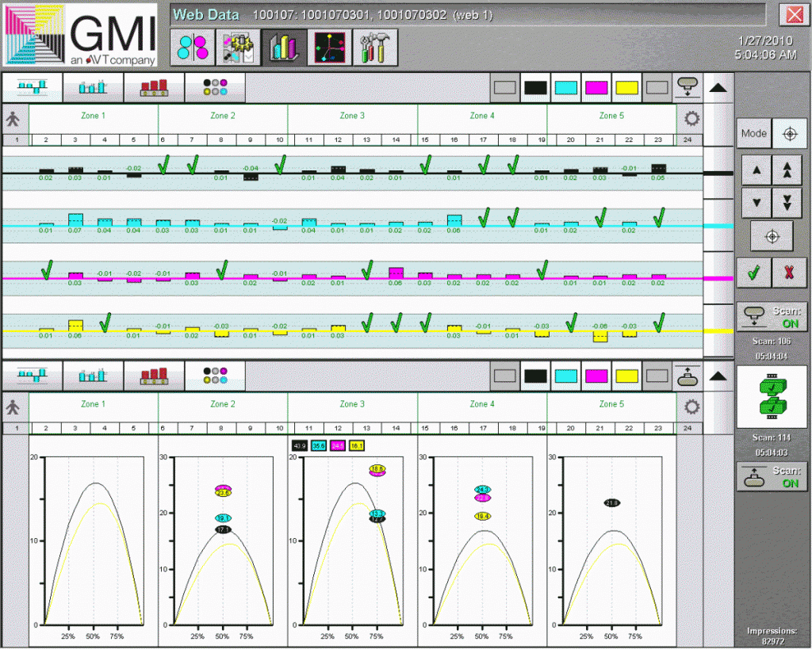The width and height of the screenshot is (812, 649).
Task: Select density bars tab in lower panel
Action: pyautogui.click(x=94, y=376)
